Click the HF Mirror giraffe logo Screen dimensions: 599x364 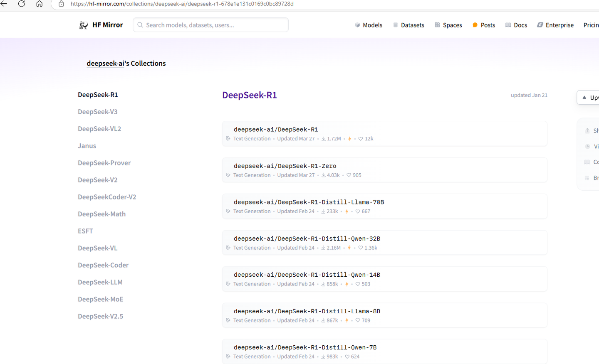(x=84, y=25)
